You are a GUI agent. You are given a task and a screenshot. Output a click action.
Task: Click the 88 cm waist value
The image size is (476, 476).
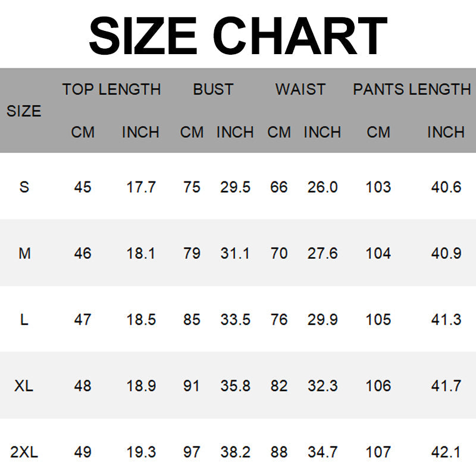278,452
